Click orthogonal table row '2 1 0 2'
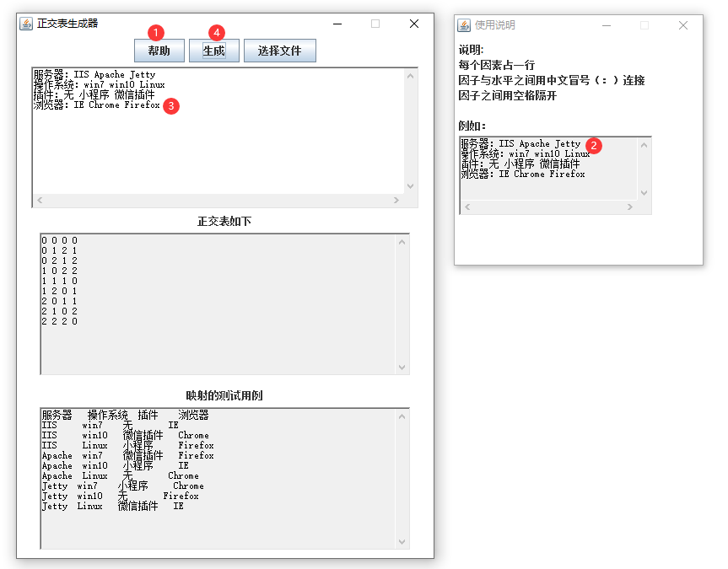 (59, 311)
